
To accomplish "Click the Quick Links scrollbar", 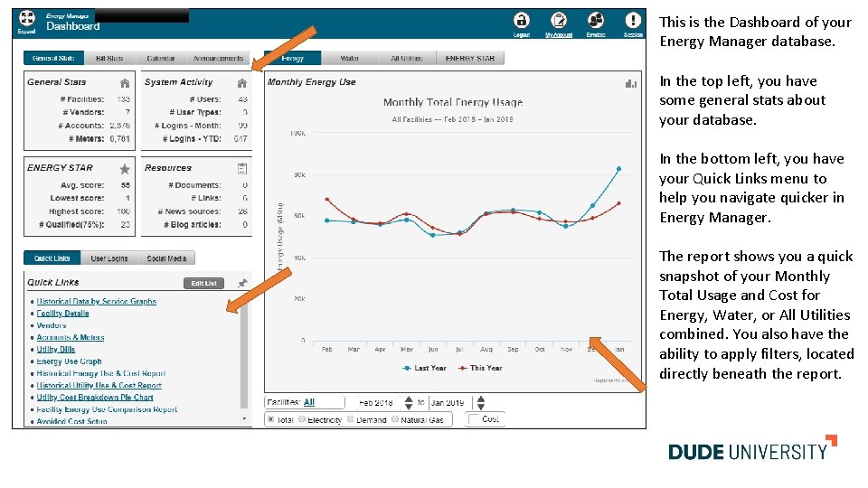I will 244,354.
